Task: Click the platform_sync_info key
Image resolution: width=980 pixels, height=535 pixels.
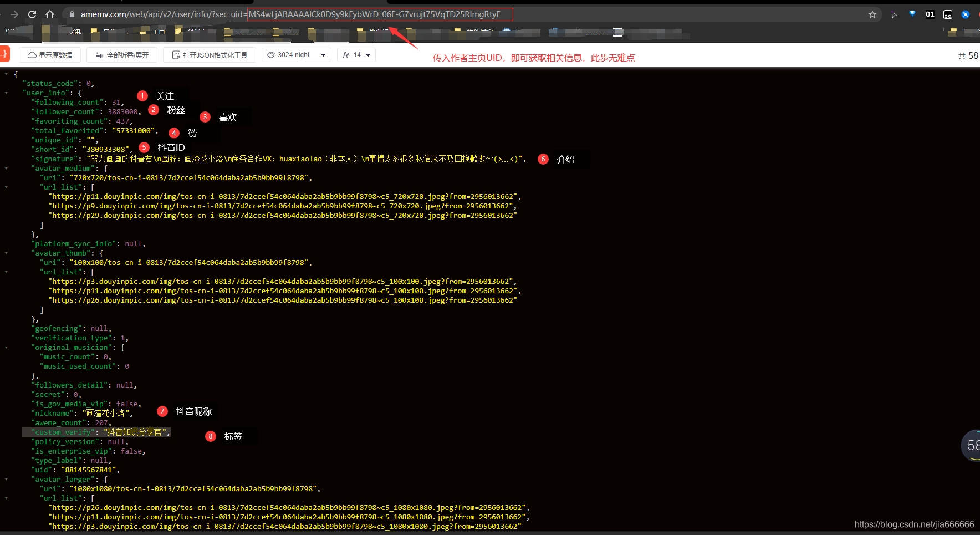Action: coord(73,244)
